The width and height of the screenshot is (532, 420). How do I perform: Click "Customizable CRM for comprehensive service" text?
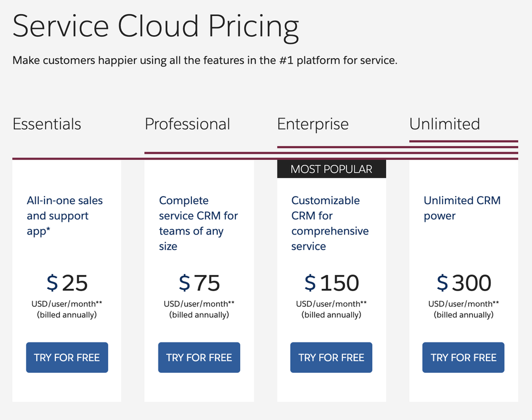pyautogui.click(x=330, y=223)
